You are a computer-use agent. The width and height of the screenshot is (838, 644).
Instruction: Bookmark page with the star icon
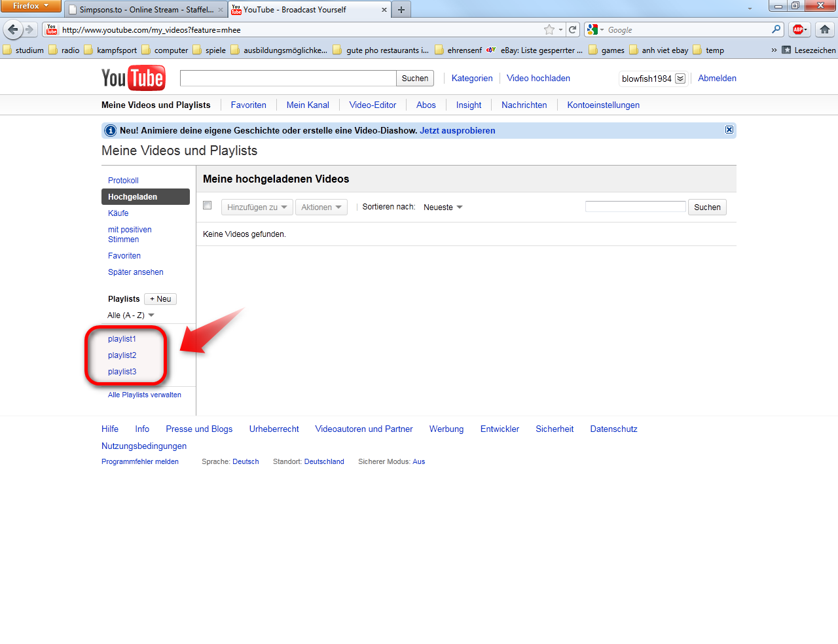pyautogui.click(x=549, y=29)
